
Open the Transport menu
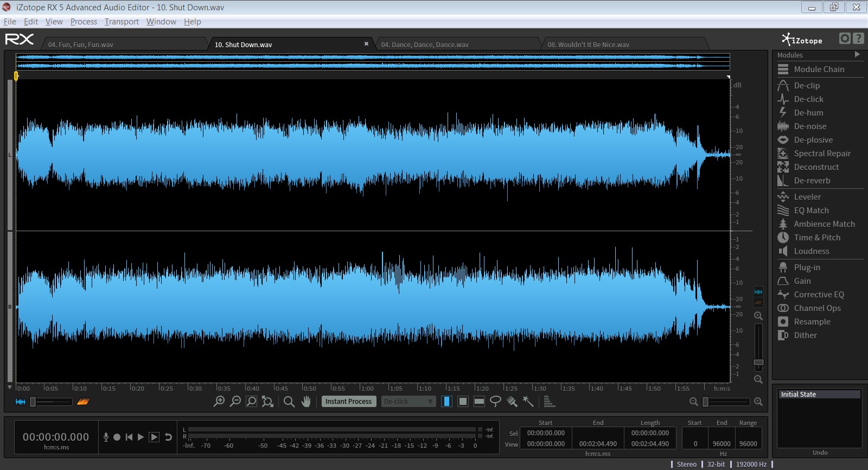coord(122,22)
